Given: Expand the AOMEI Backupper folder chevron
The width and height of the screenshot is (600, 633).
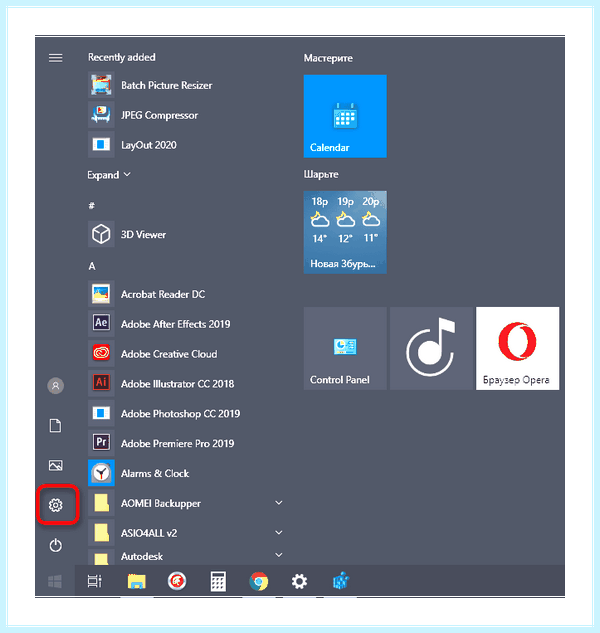Looking at the screenshot, I should (x=279, y=503).
